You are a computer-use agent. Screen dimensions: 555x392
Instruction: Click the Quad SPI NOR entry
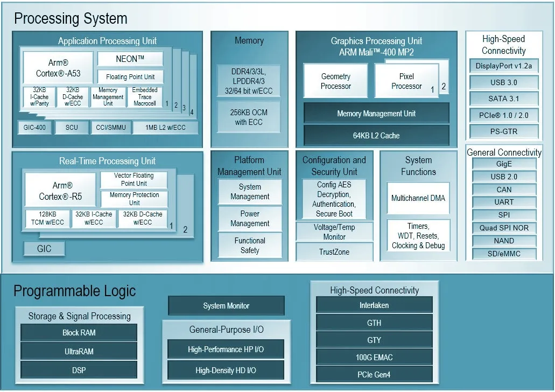click(504, 228)
